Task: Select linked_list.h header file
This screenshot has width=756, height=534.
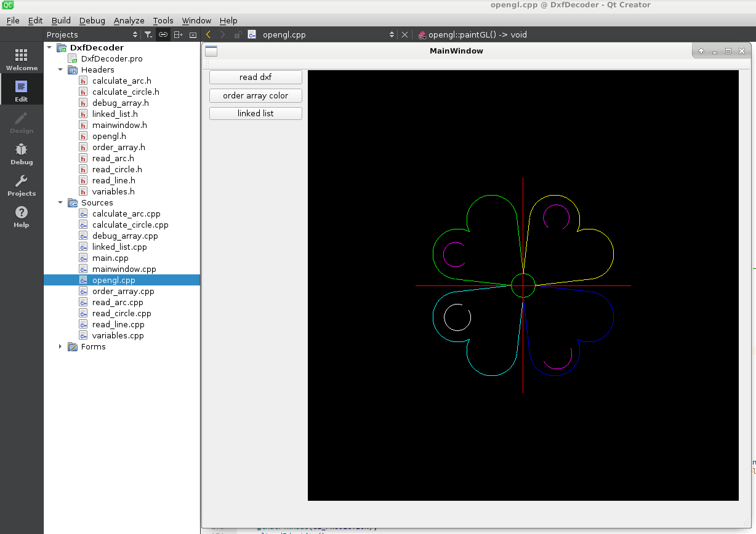Action: (x=115, y=114)
